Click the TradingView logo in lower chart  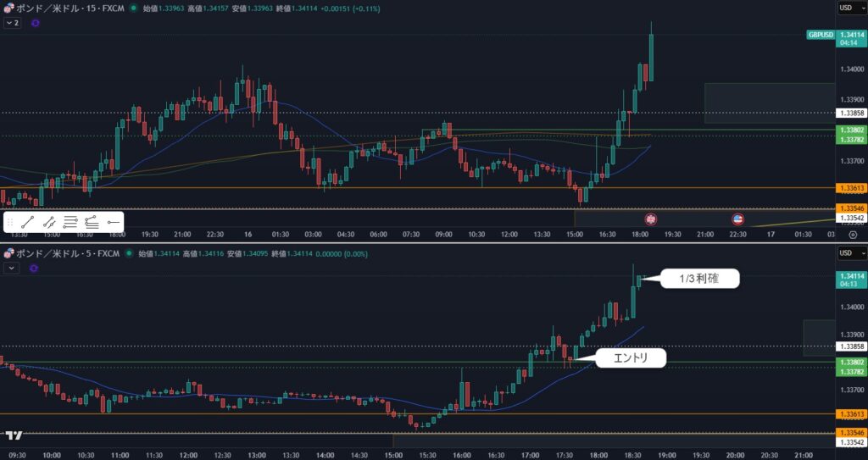click(13, 435)
